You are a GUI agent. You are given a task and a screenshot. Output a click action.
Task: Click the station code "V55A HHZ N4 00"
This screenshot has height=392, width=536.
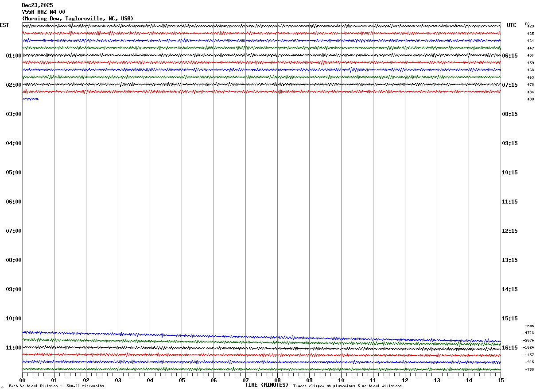pos(43,12)
